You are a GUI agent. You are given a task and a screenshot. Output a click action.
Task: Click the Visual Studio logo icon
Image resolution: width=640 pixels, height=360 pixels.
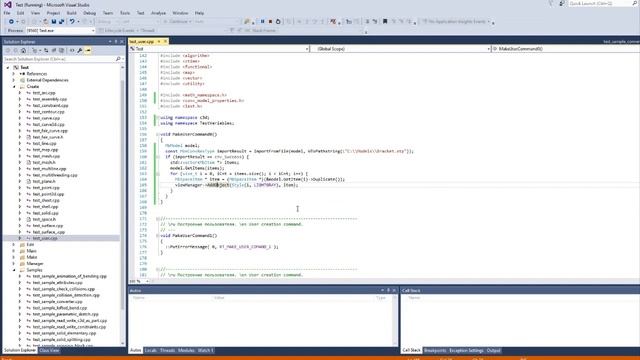pos(7,4)
